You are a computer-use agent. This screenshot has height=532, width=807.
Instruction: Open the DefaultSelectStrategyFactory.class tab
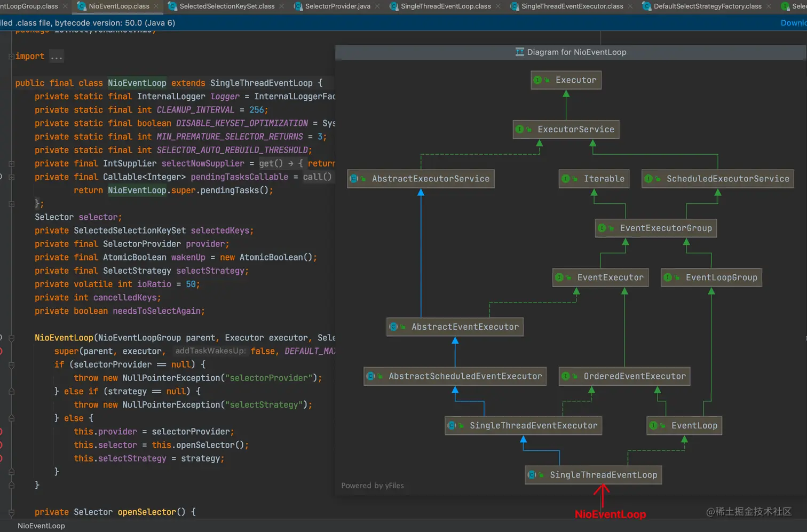coord(707,6)
